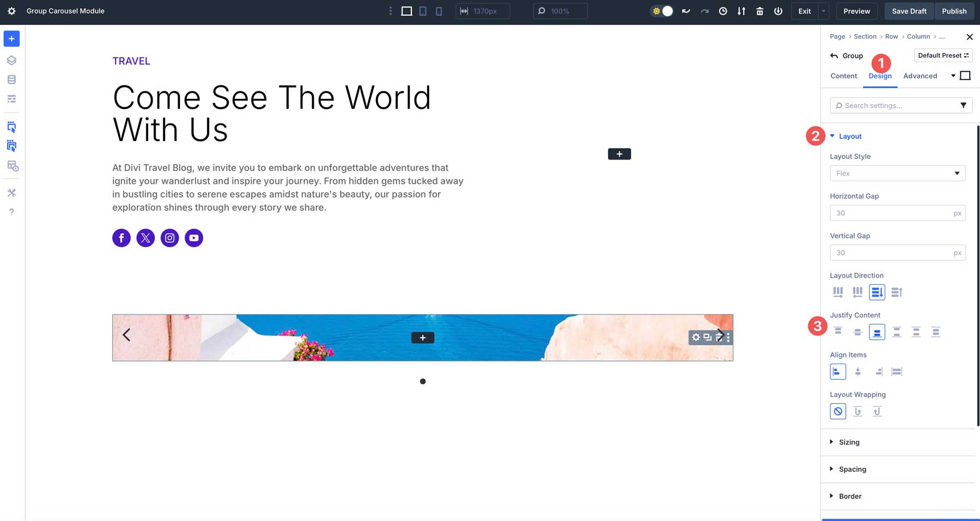Switch to phone preview mode
Viewport: 980px width, 521px height.
tap(439, 11)
